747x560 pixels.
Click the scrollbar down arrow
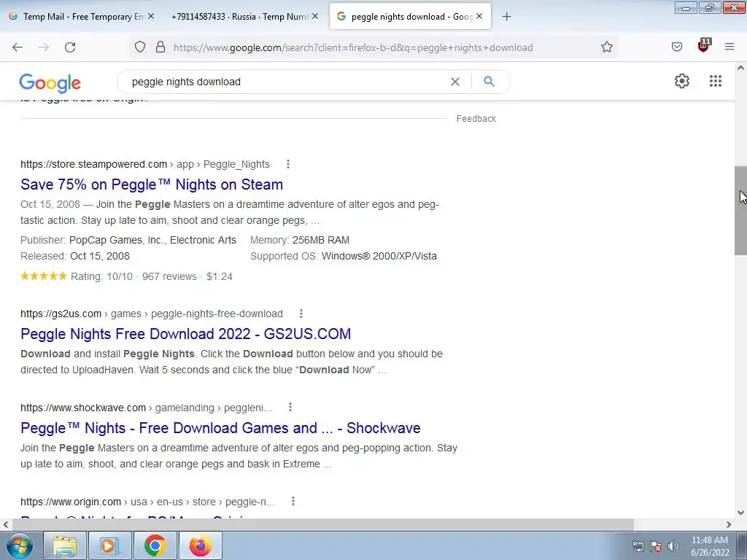[x=740, y=513]
